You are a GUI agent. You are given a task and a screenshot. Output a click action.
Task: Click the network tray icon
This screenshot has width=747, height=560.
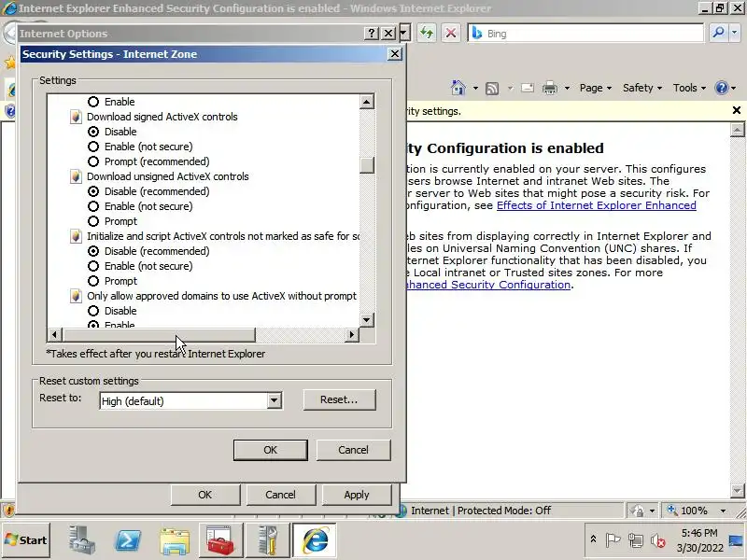(x=635, y=540)
